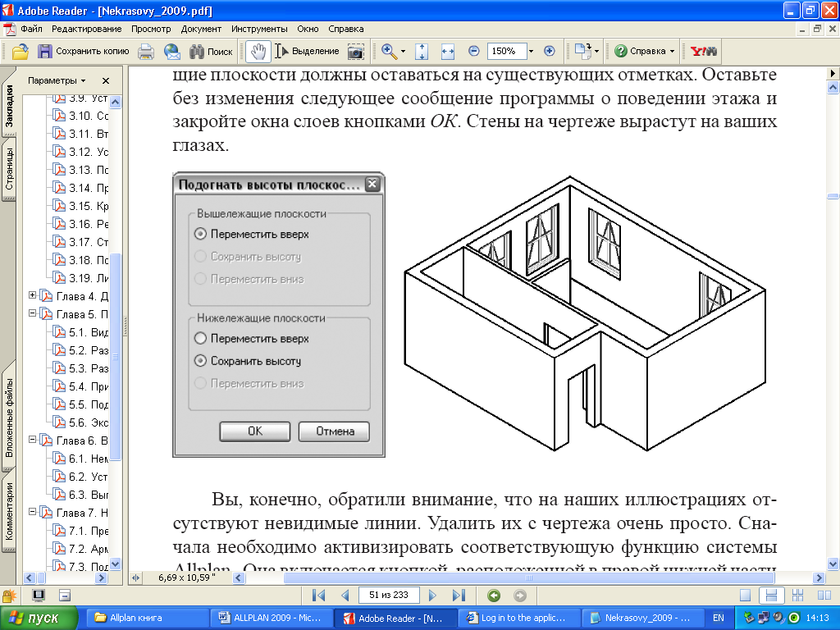Open Поиск with the binoculars icon
Image resolution: width=840 pixels, height=630 pixels.
(197, 52)
